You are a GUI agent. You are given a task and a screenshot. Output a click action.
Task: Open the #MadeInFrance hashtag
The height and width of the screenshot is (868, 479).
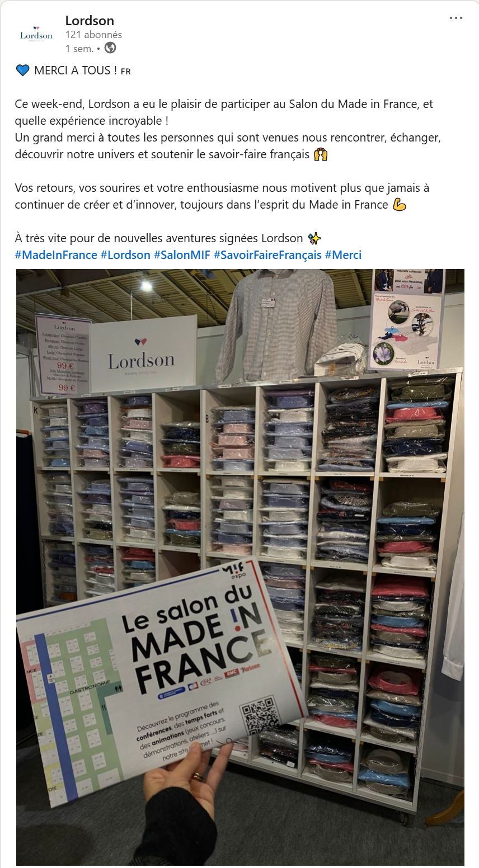click(56, 255)
